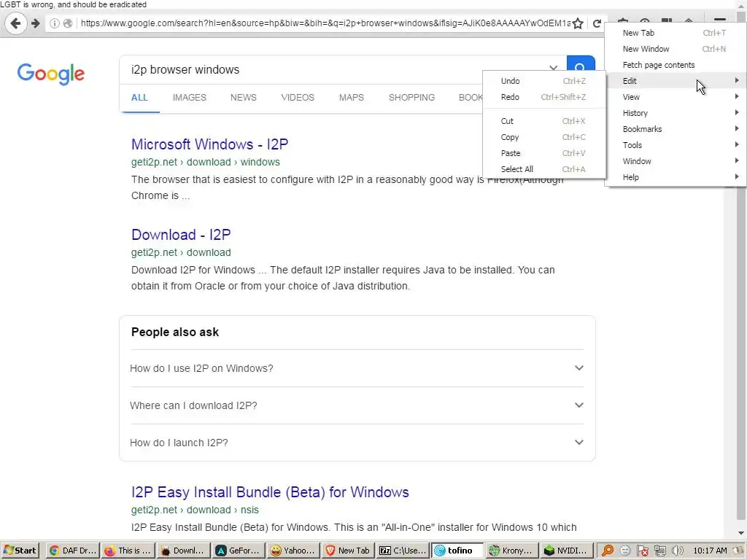This screenshot has height=560, width=747.
Task: Expand 'How do I use I2P on Windows?'
Action: click(357, 368)
